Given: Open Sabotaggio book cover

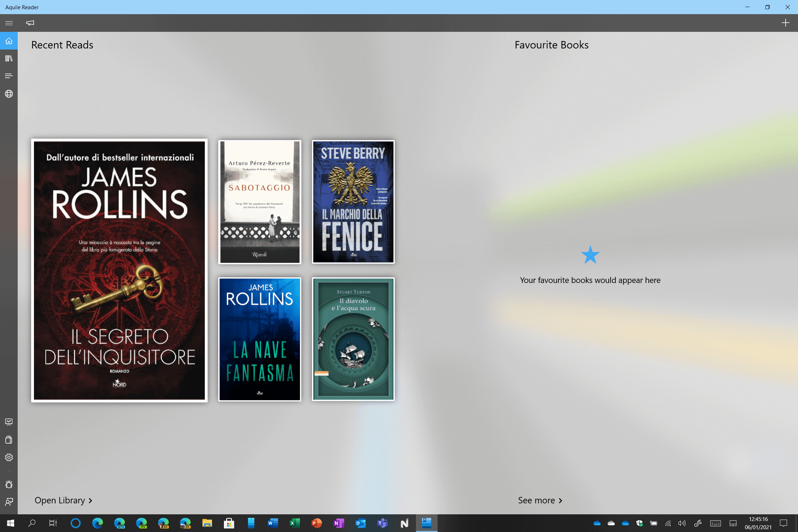Looking at the screenshot, I should [260, 202].
